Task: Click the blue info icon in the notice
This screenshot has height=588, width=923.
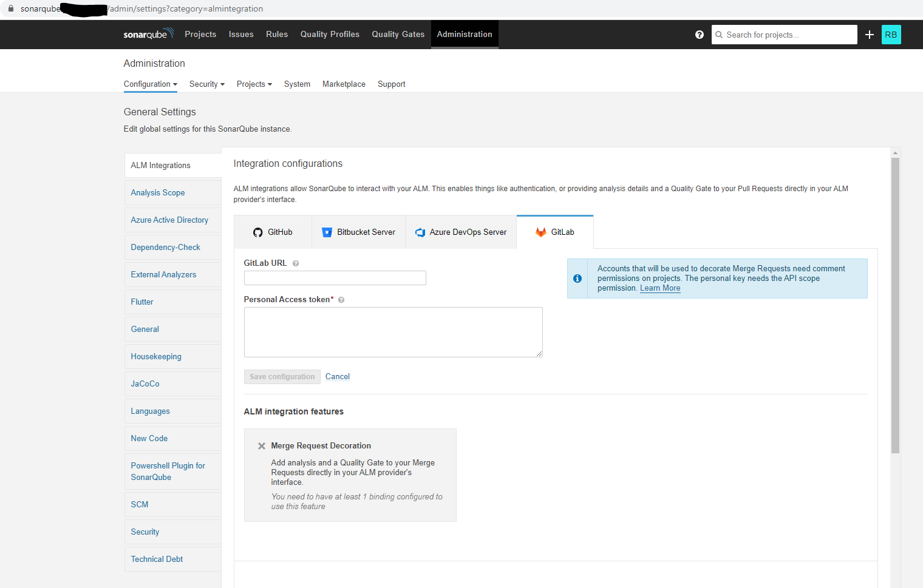Action: (x=577, y=279)
